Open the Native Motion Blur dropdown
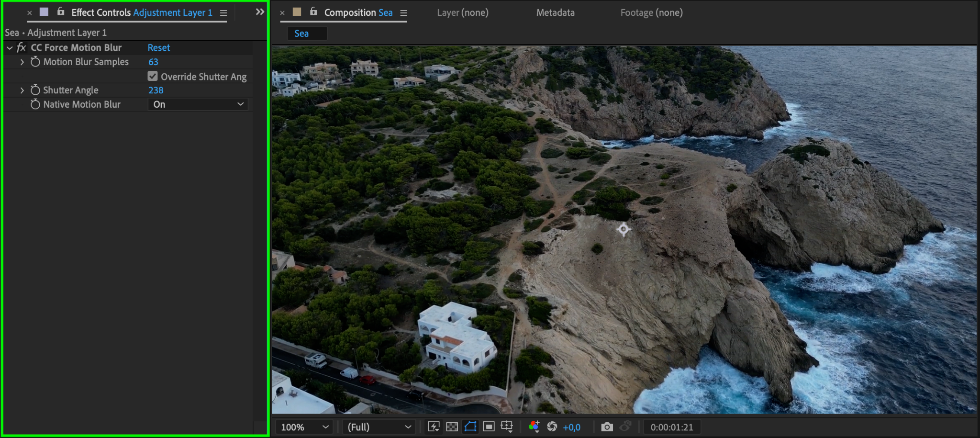 coord(198,104)
